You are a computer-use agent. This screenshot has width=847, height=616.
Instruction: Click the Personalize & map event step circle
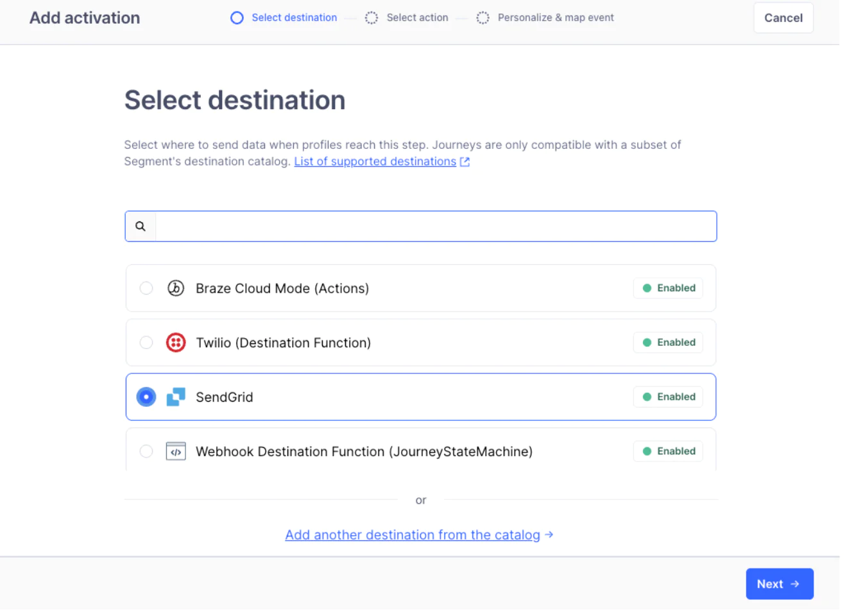point(483,18)
